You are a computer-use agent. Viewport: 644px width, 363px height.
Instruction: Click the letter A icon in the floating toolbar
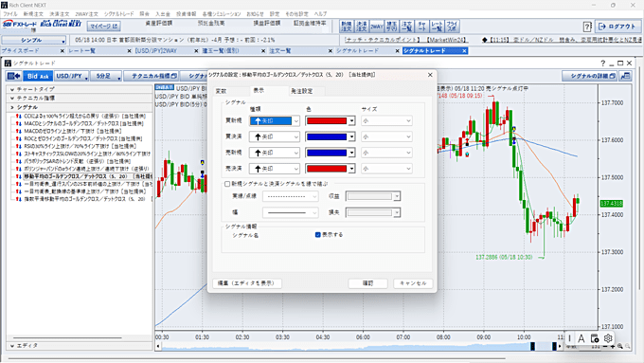(581, 338)
